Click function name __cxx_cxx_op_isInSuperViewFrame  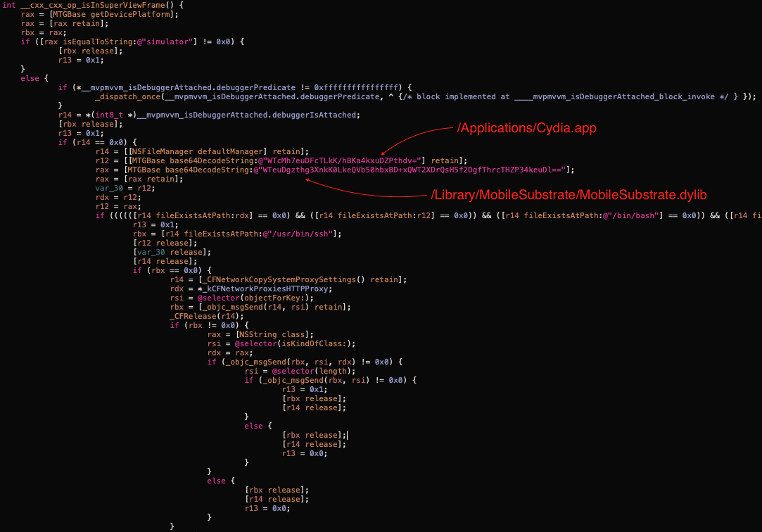tap(93, 5)
